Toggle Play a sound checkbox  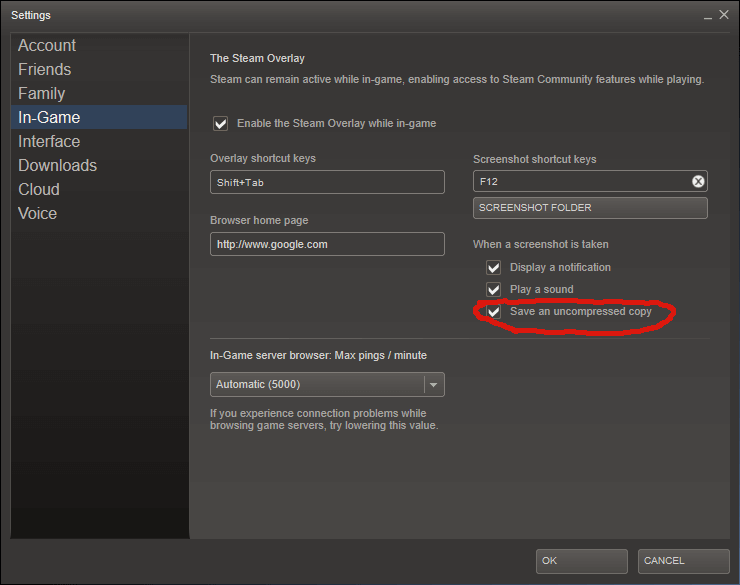pos(494,289)
